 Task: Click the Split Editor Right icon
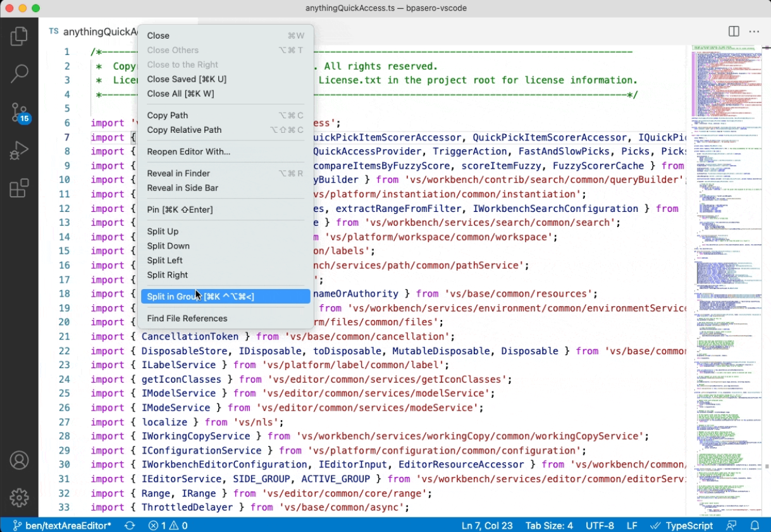pyautogui.click(x=734, y=32)
